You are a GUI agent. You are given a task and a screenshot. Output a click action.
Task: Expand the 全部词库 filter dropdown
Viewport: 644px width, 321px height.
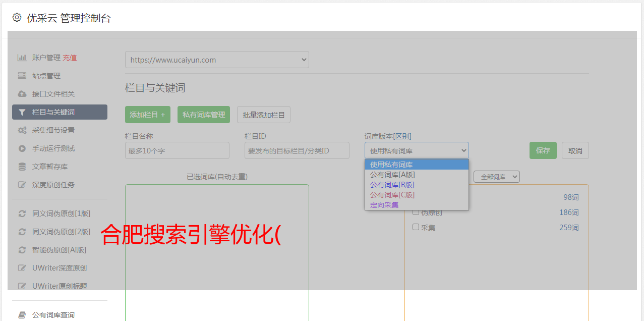tap(496, 177)
